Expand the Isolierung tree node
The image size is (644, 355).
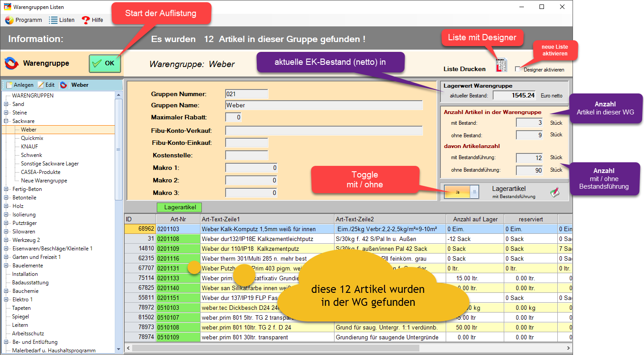6,215
